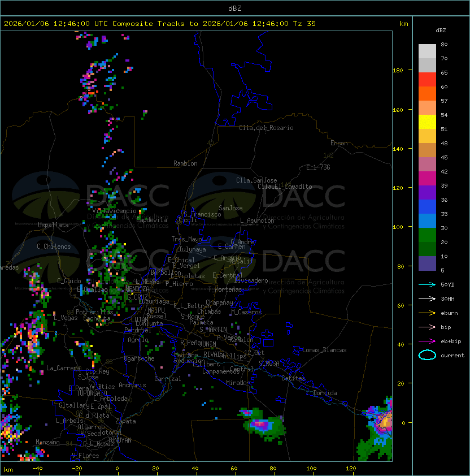Select the pink bip arrow symbol
The width and height of the screenshot is (470, 476).
tap(427, 327)
